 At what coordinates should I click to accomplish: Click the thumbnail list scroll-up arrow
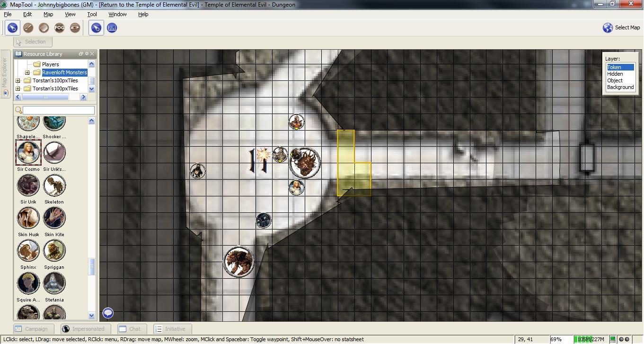pos(92,121)
